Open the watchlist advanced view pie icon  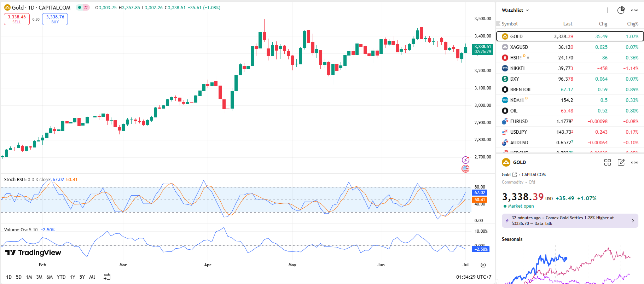621,10
